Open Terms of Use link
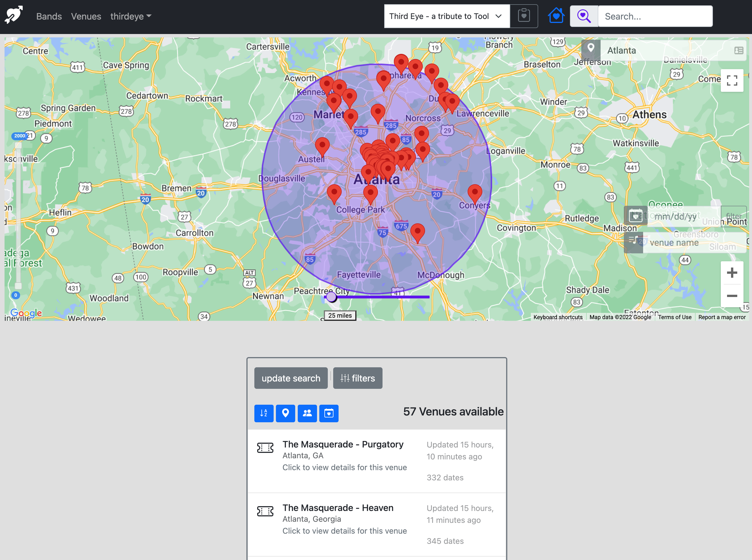752x560 pixels. pos(674,317)
